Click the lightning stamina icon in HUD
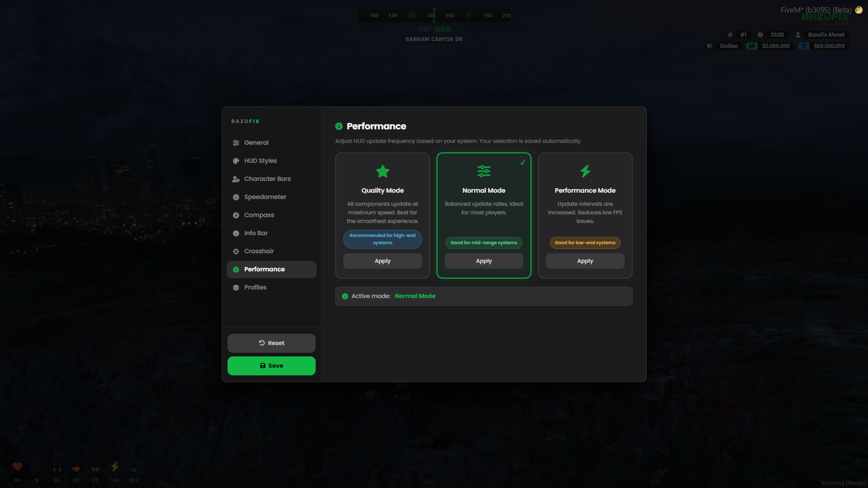Image resolution: width=868 pixels, height=488 pixels. [x=115, y=467]
